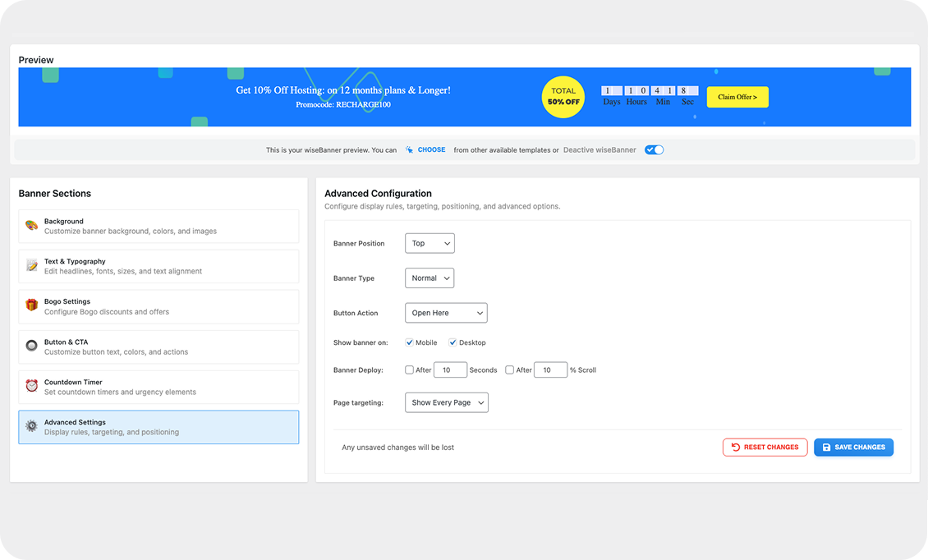The height and width of the screenshot is (560, 928).
Task: Open the Button Action dropdown
Action: click(446, 313)
